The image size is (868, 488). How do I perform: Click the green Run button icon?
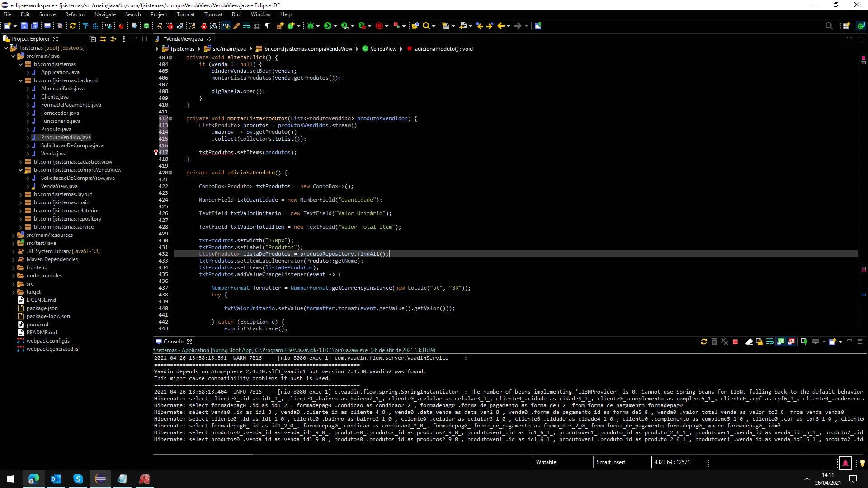tap(328, 26)
